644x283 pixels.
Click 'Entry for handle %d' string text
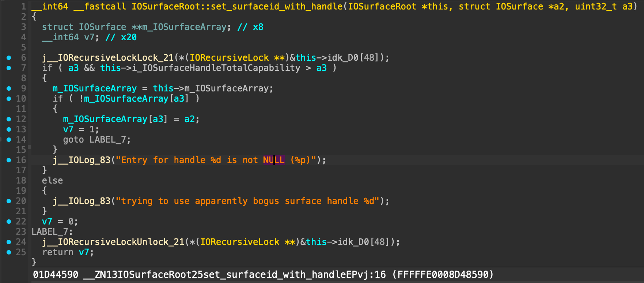[x=171, y=160]
